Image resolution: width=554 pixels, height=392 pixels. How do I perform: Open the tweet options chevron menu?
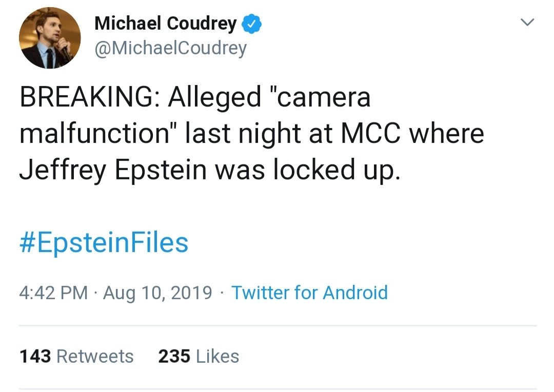tap(527, 23)
